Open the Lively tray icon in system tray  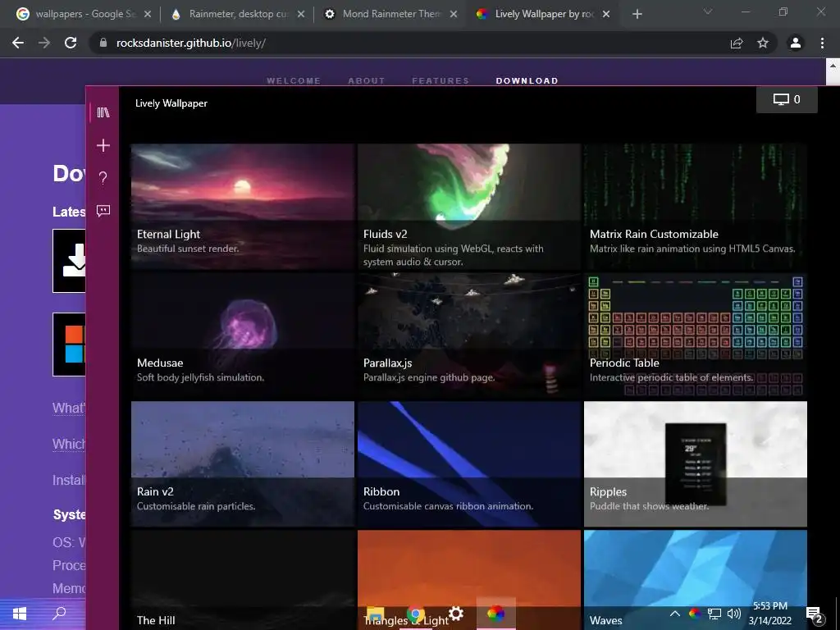coord(694,614)
